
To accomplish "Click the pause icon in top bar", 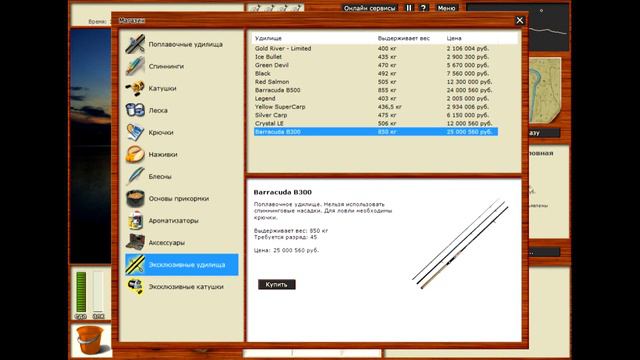I will 409,8.
